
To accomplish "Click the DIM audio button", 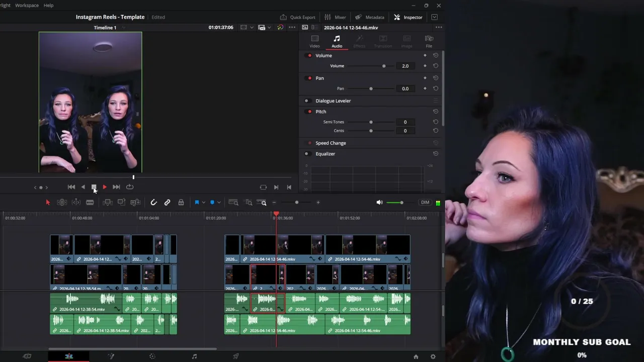I will (425, 202).
